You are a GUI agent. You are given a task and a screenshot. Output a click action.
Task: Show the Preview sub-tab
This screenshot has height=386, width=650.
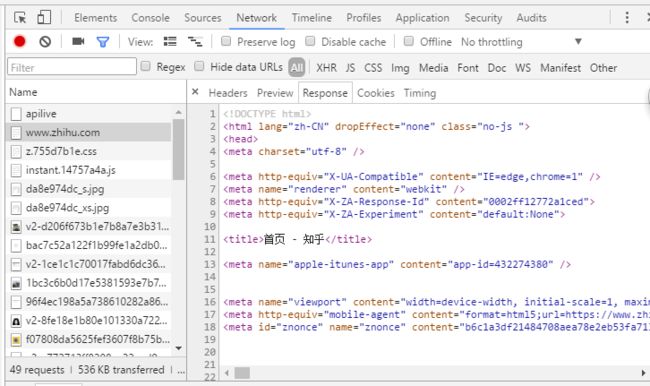pyautogui.click(x=275, y=93)
